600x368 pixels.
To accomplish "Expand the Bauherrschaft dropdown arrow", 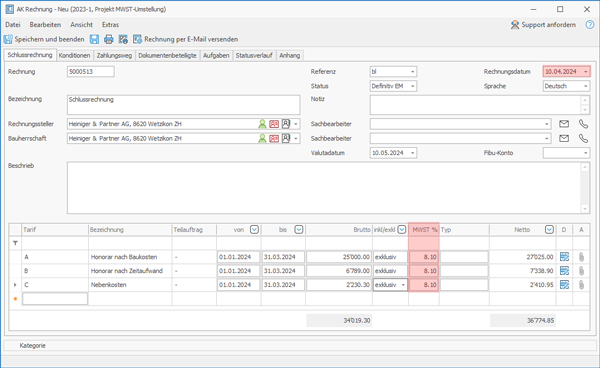I will tap(296, 138).
